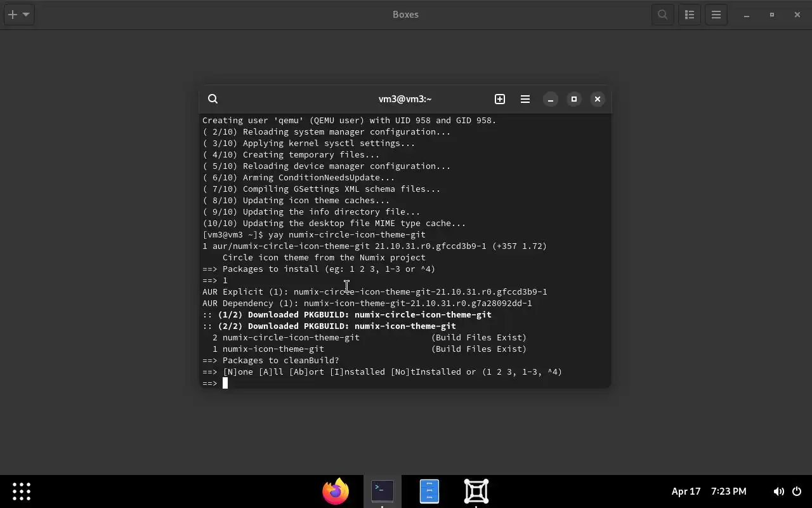Maximize the vm3 terminal window

(574, 99)
